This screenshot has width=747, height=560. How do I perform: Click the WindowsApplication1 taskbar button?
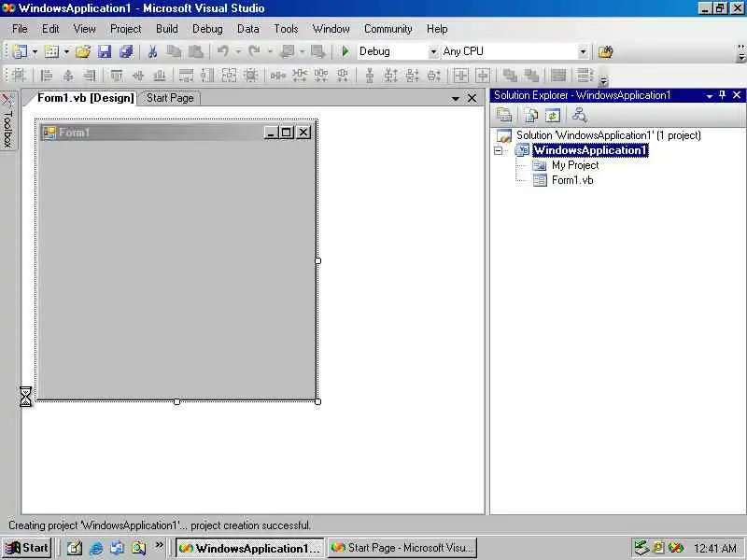pos(250,548)
